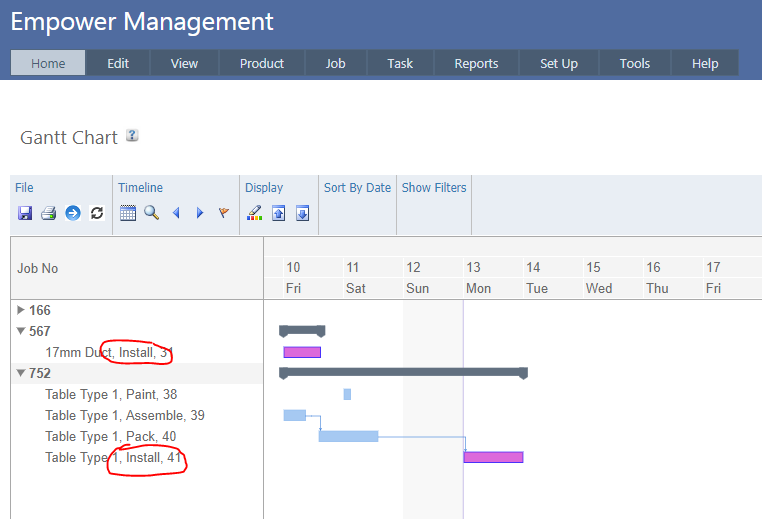Click the Display down-arrow icon
762x519 pixels.
(x=302, y=213)
